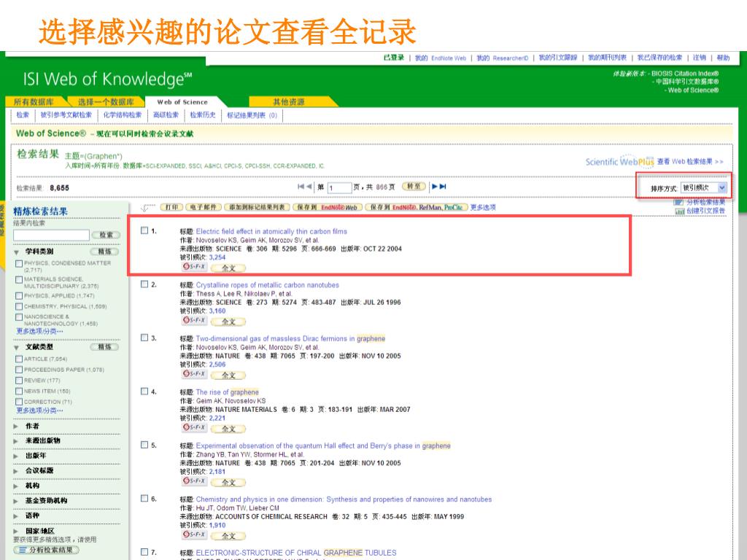Expand the 基金资助机构 refine section
This screenshot has height=560, width=747.
pos(16,502)
